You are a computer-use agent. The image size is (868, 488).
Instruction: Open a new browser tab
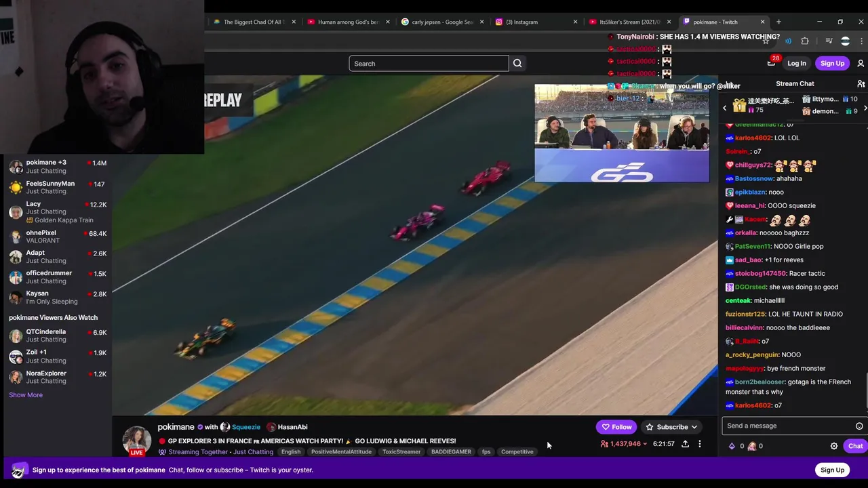(x=778, y=22)
